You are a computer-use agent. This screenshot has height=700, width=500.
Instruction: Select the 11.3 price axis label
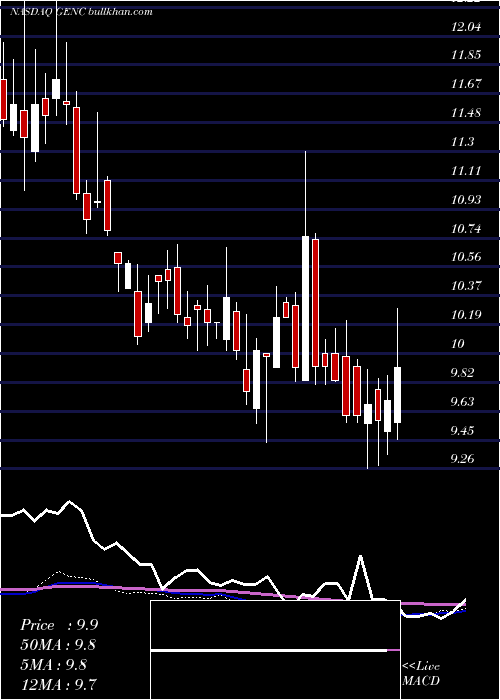pos(462,142)
